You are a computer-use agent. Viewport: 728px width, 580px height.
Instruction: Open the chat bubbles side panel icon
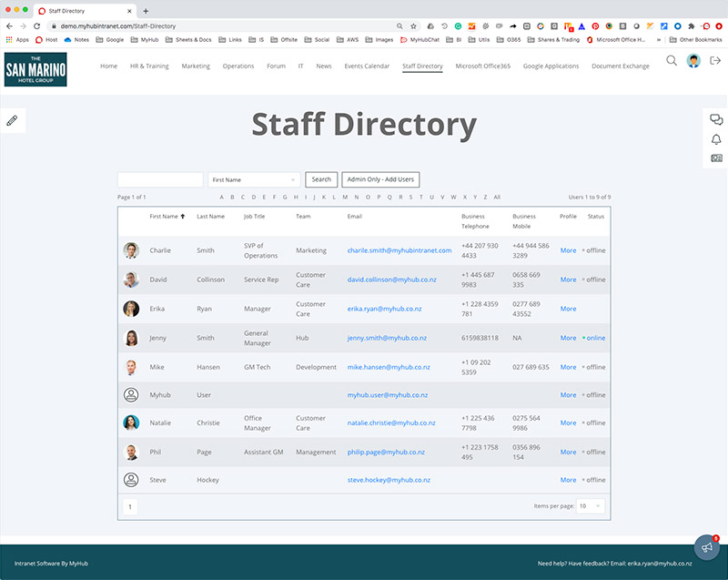716,120
